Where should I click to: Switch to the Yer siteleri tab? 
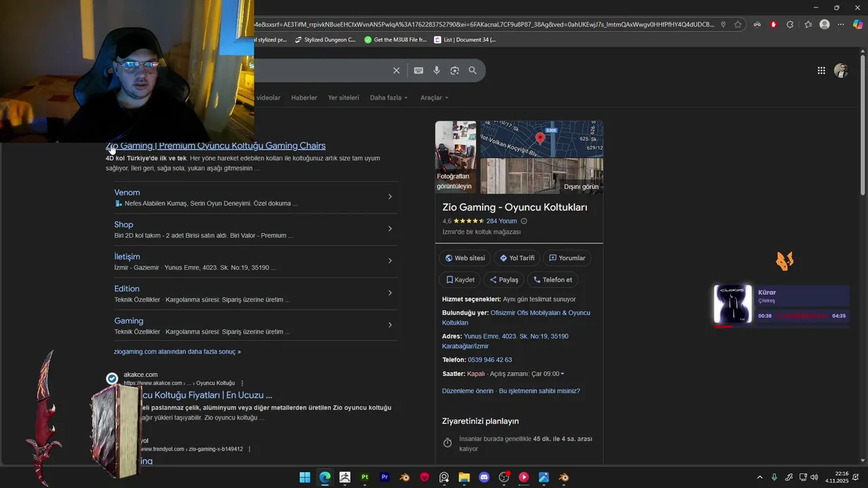click(343, 98)
